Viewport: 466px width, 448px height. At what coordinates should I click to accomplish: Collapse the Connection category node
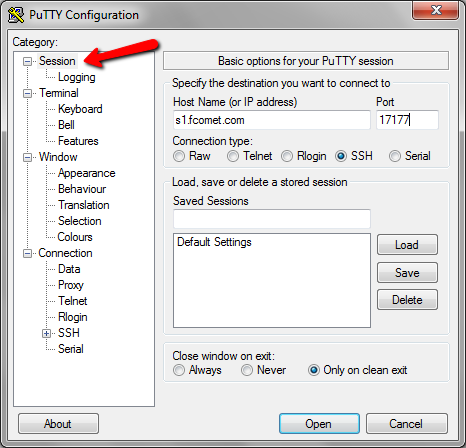click(27, 253)
